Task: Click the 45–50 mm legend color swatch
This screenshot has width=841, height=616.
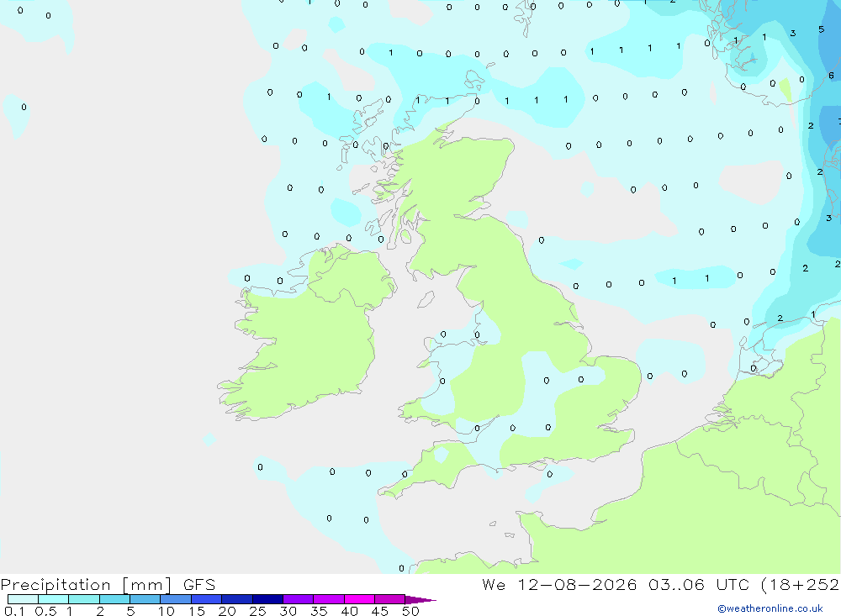Action: [x=390, y=599]
